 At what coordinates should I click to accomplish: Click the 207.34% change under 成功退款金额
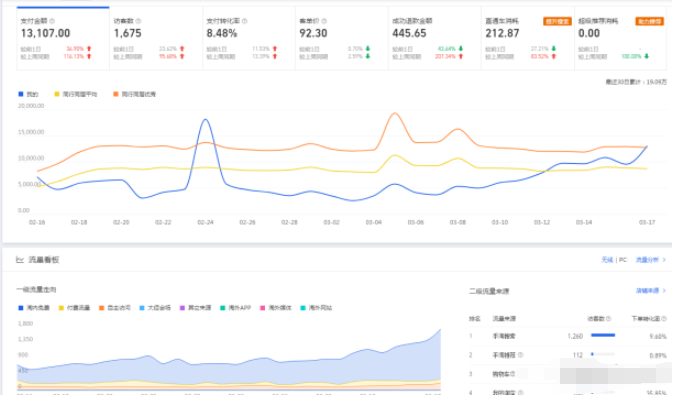pyautogui.click(x=445, y=56)
